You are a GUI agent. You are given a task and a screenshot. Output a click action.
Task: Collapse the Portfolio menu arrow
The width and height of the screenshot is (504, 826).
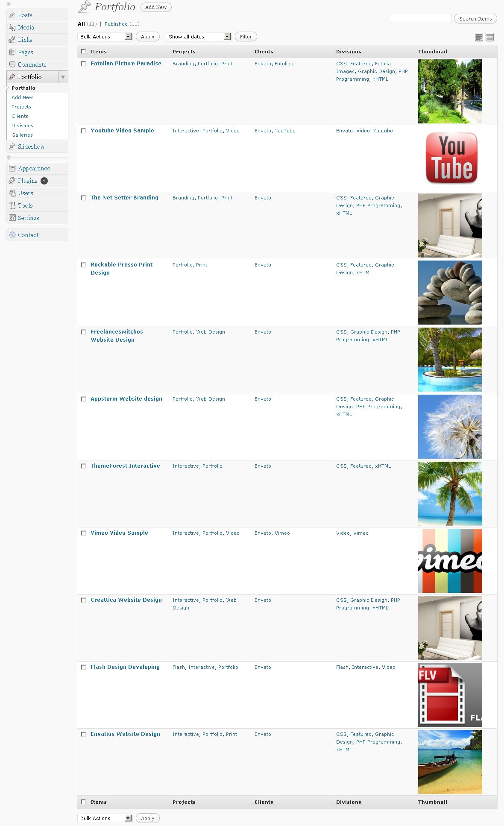63,77
